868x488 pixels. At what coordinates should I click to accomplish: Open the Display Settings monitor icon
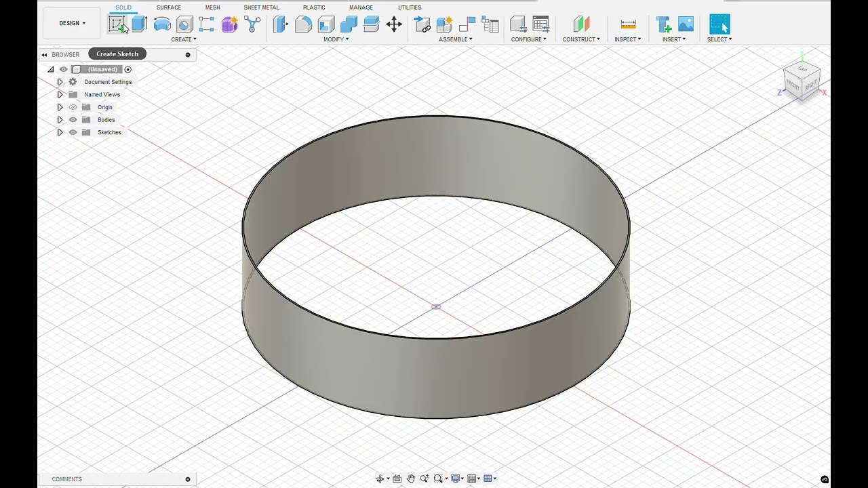click(x=456, y=479)
